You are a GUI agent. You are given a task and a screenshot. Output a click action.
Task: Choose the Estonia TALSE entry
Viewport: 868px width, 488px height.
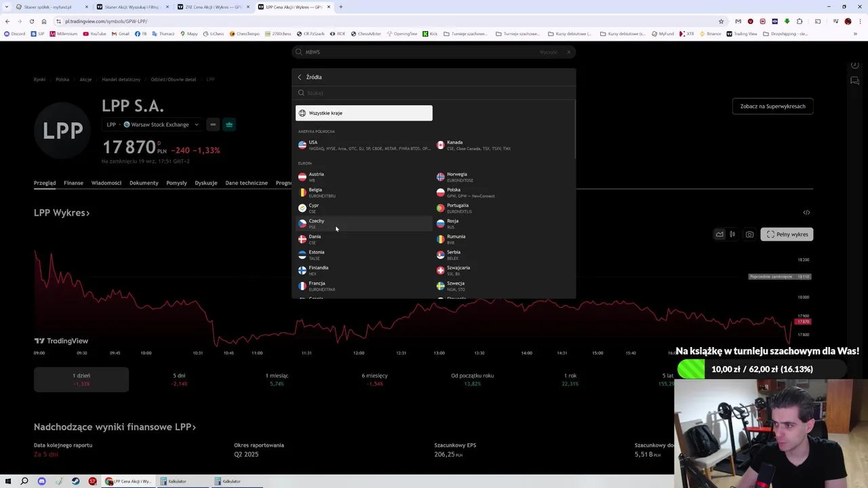[364, 255]
